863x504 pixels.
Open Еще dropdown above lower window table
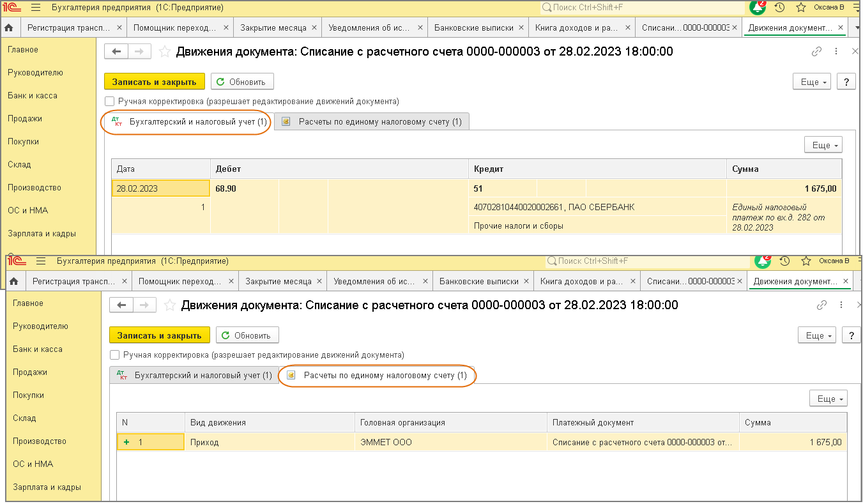tap(828, 399)
